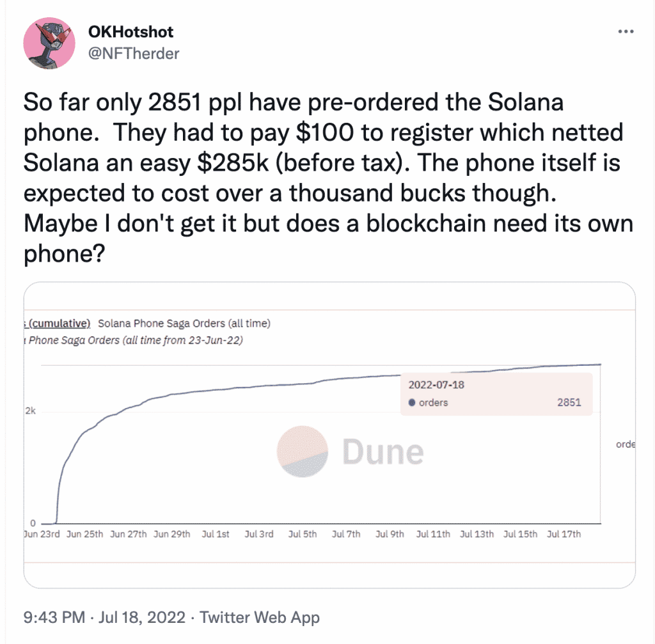Screen dimensions: 655x644
Task: Click OKHotshot's profile avatar
Action: coord(49,43)
